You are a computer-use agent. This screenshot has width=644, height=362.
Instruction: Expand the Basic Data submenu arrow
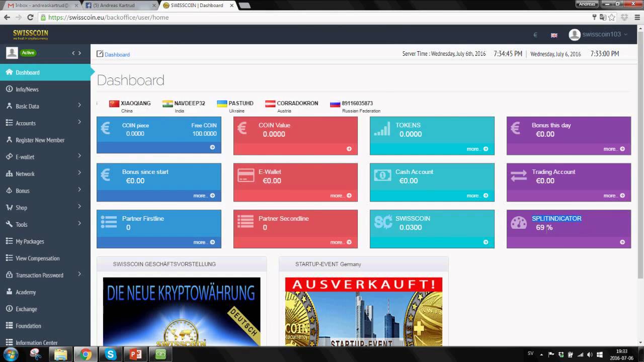point(79,106)
